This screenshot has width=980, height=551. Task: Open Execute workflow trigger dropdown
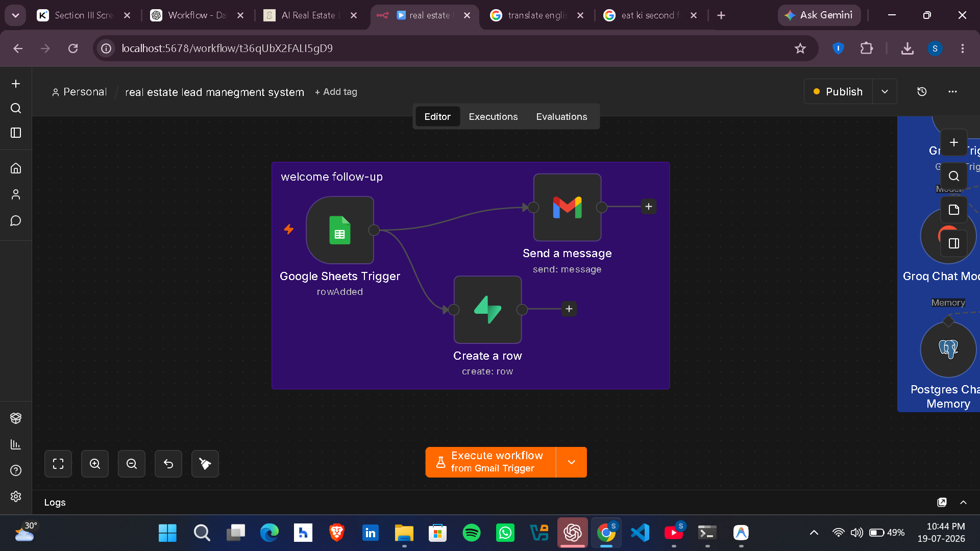tap(572, 462)
